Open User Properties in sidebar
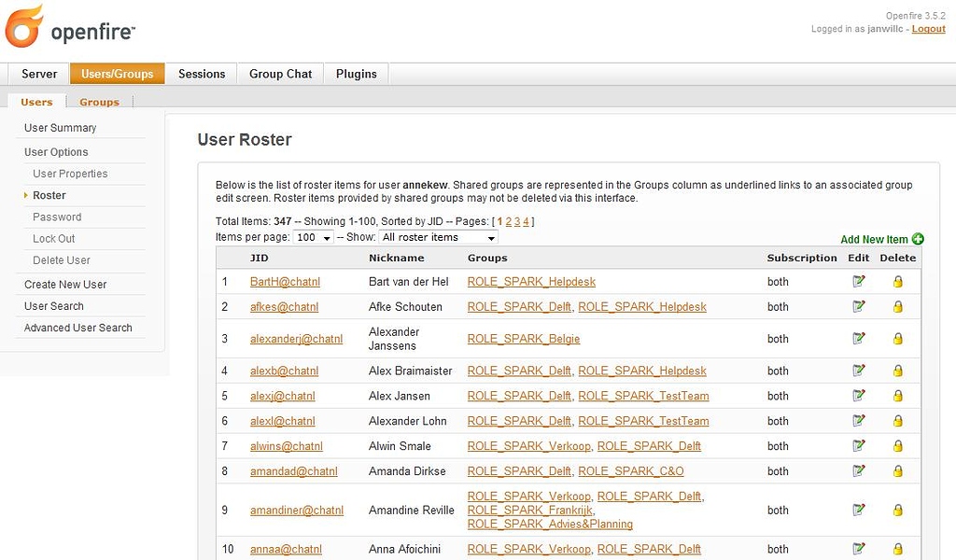 tap(70, 174)
